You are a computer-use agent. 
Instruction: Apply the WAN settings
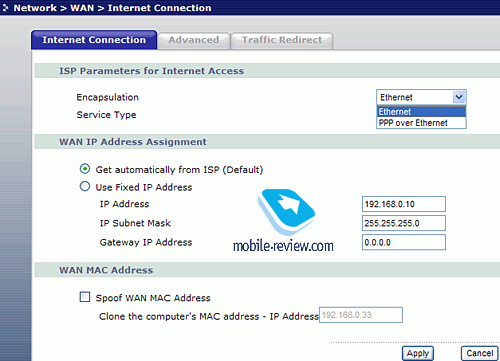418,353
